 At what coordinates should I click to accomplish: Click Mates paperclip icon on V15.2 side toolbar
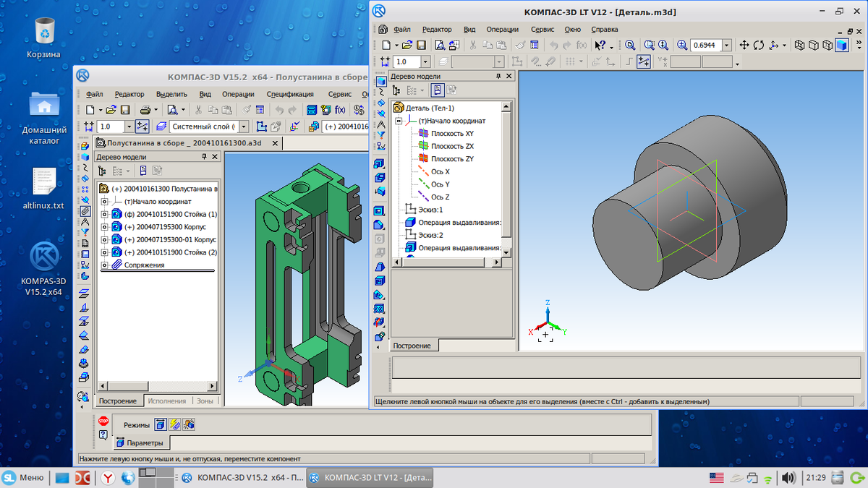[85, 211]
